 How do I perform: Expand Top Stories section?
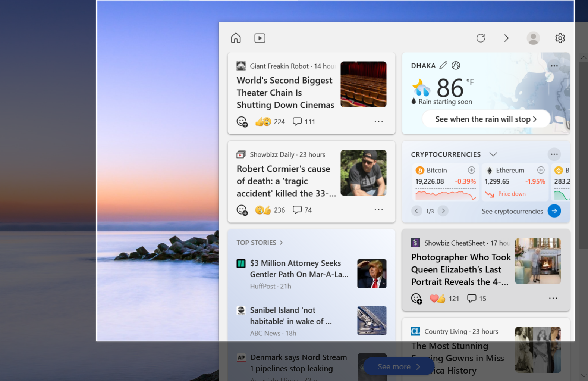(260, 243)
